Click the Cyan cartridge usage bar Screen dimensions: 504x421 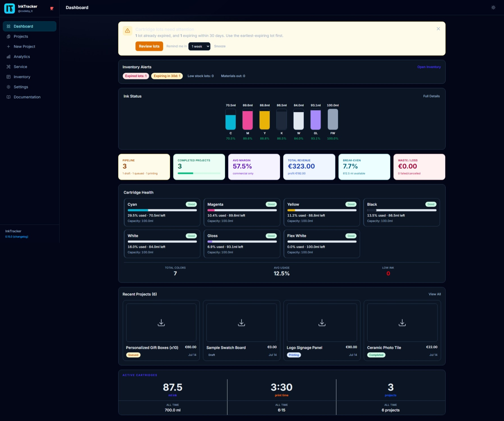coord(162,210)
